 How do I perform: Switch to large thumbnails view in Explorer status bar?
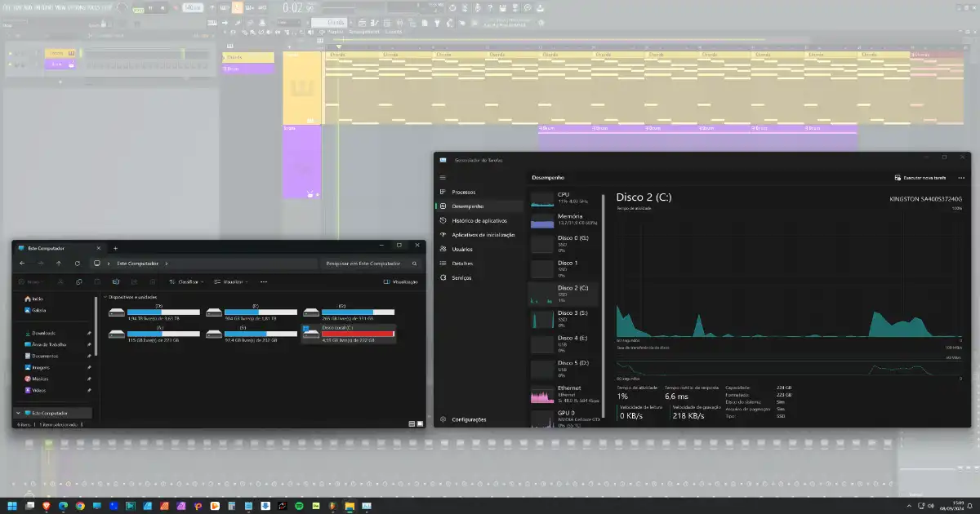420,423
